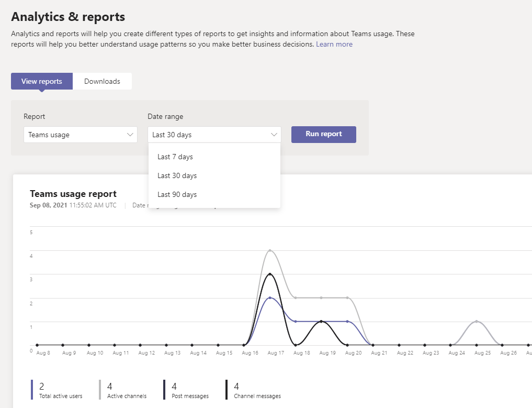532x408 pixels.
Task: Click the Aug 14 axis label
Action: pos(198,352)
